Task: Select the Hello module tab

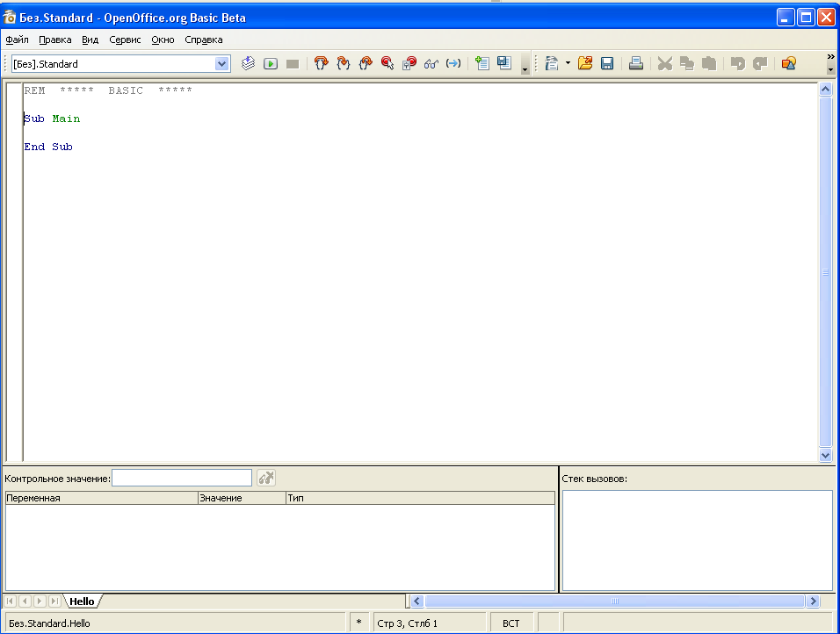Action: coord(82,602)
